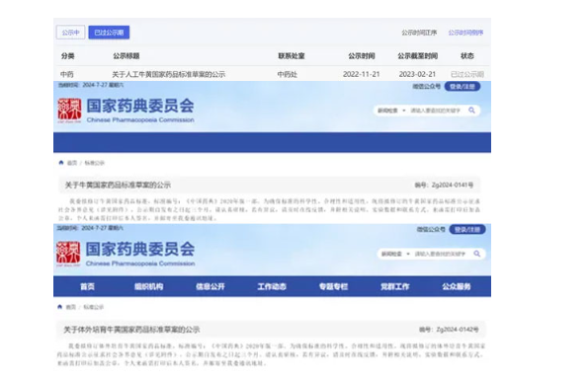Expand the 新闻检索 dropdown in header above 首页 menu
588x380 pixels.
tap(395, 254)
